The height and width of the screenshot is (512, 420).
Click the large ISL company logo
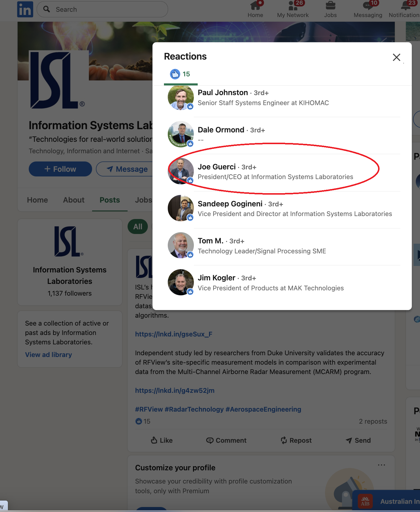(59, 80)
